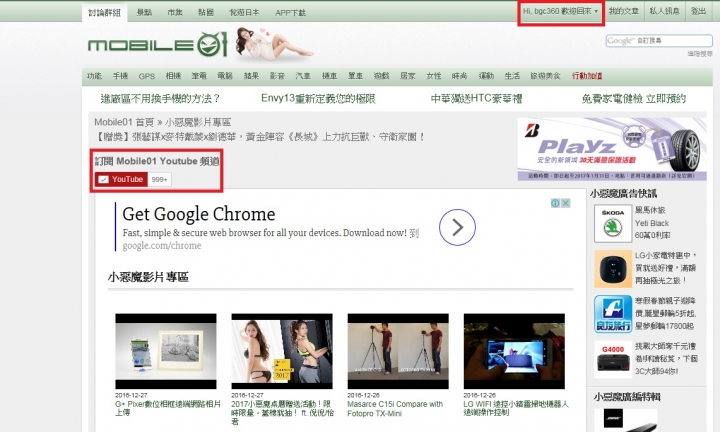Open the 汽車 category menu
Image resolution: width=720 pixels, height=432 pixels.
(x=303, y=76)
